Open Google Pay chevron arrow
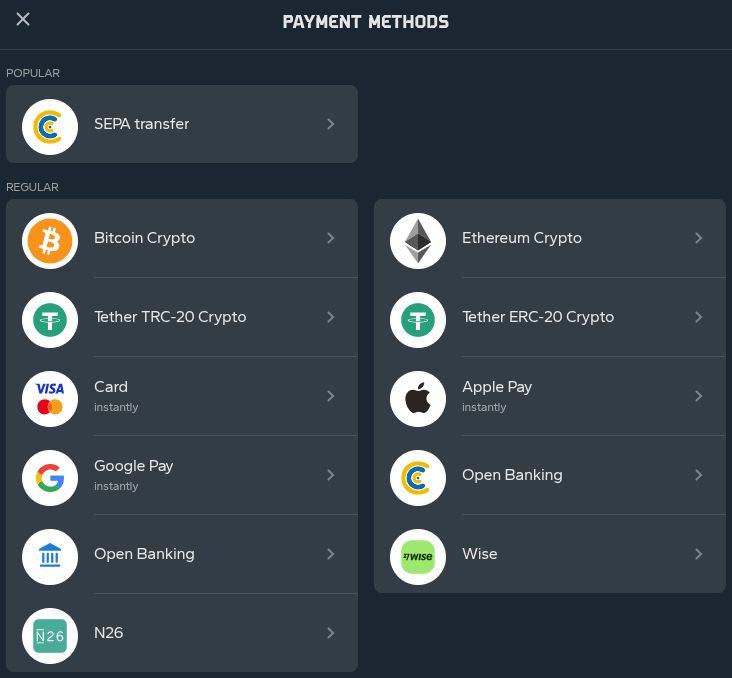The width and height of the screenshot is (732, 678). (x=331, y=475)
